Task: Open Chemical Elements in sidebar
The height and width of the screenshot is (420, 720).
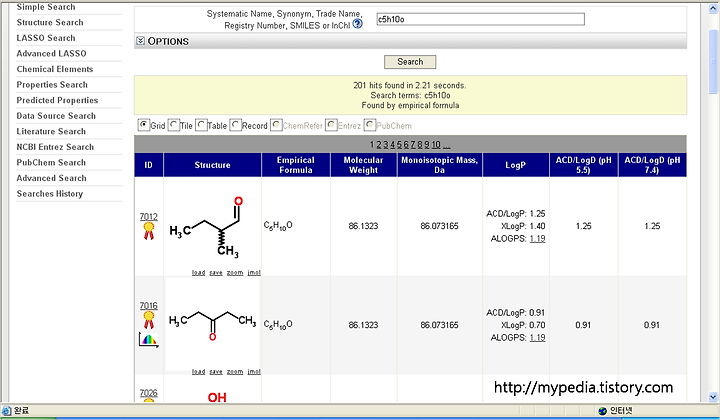Action: [x=55, y=69]
